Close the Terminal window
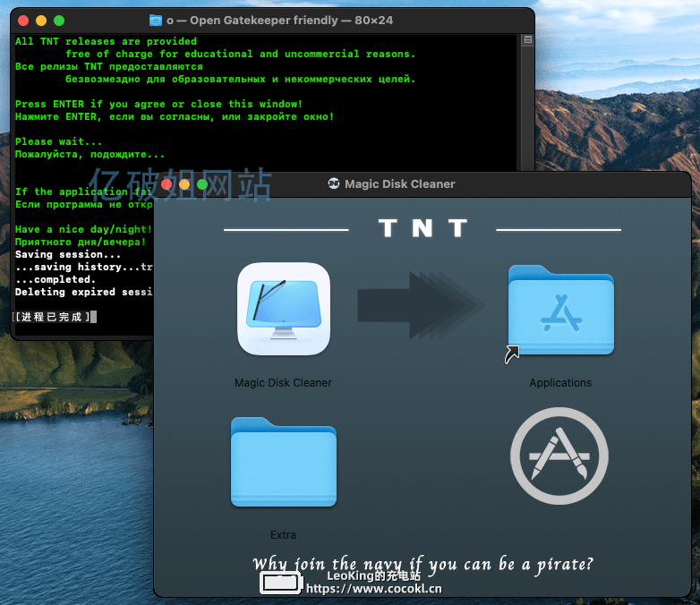 tap(23, 21)
